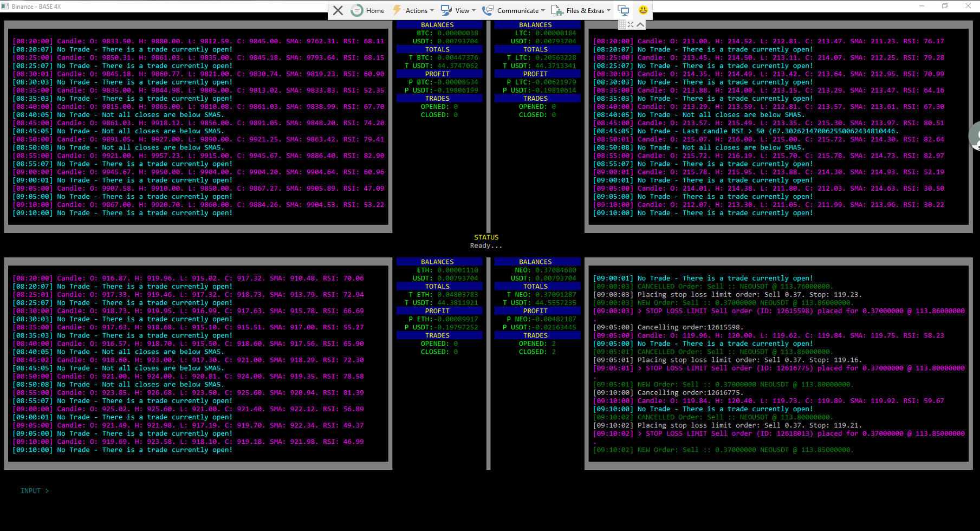980x531 pixels.
Task: Restore down the Binance - BASE 4X window
Action: click(945, 6)
